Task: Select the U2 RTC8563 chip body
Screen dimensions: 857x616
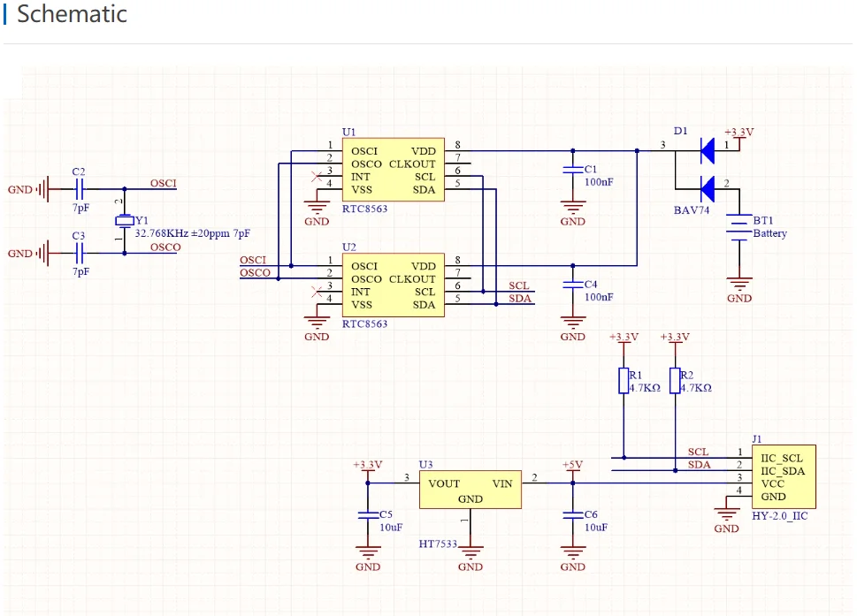Action: [393, 285]
